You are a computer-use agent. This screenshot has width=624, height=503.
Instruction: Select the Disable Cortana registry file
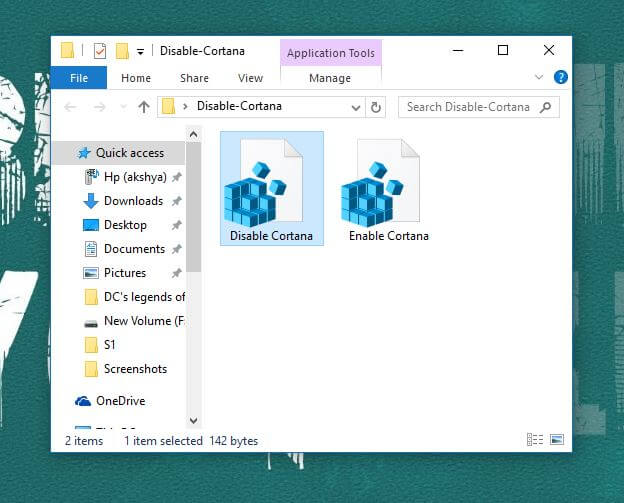pos(272,189)
